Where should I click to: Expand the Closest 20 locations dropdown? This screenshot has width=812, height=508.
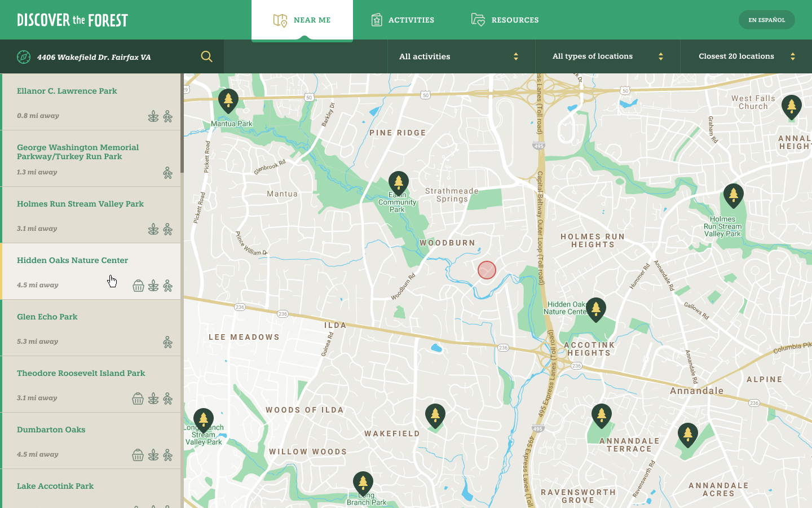click(x=746, y=56)
